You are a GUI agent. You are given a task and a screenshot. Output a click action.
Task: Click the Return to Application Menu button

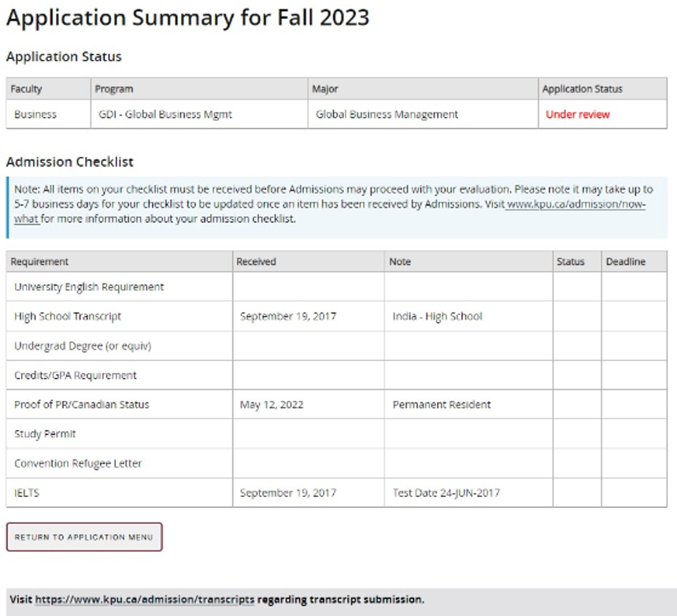(84, 537)
